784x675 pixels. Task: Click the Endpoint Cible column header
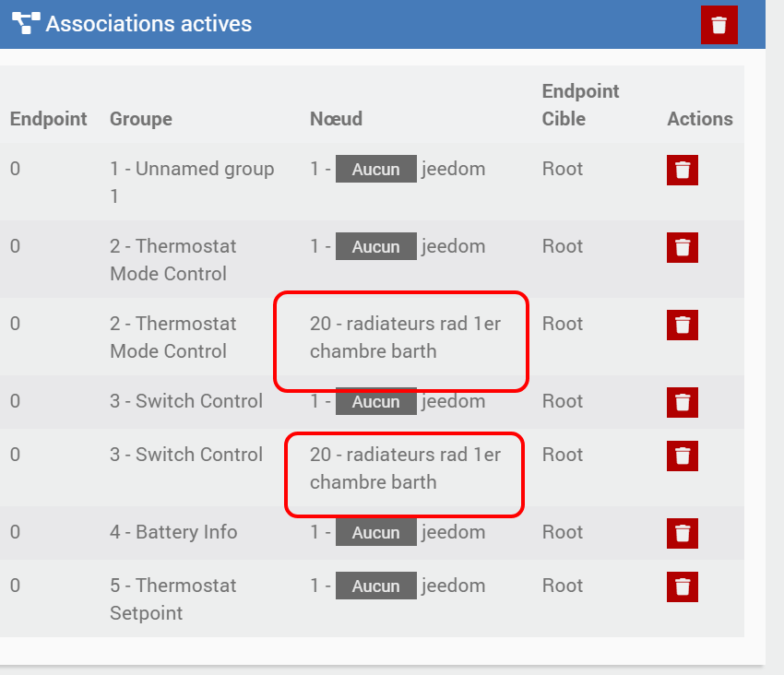[x=580, y=105]
